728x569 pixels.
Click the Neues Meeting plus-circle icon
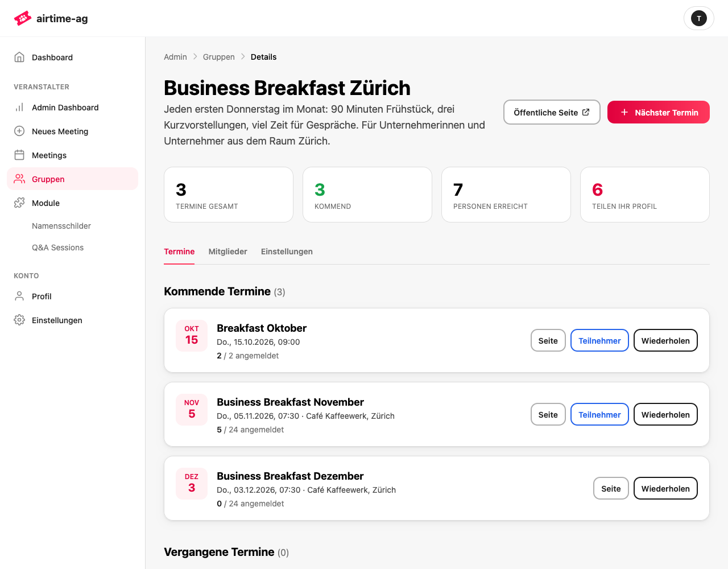pos(19,131)
